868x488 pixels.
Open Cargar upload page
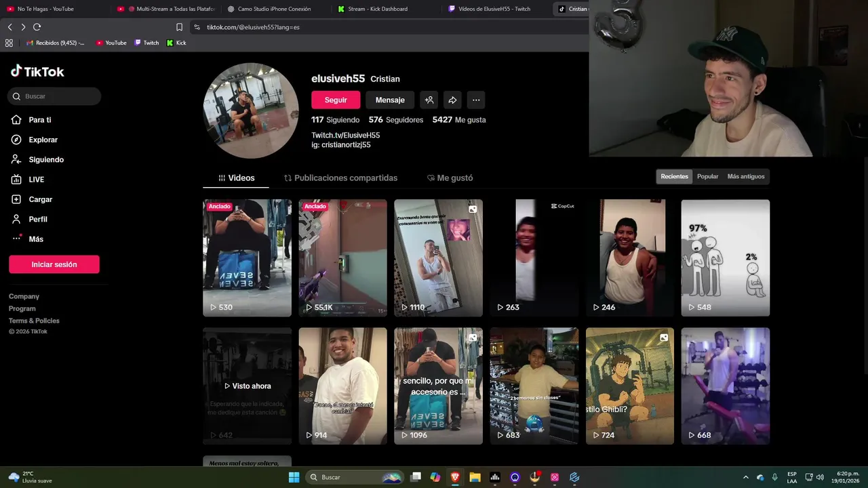click(x=31, y=199)
